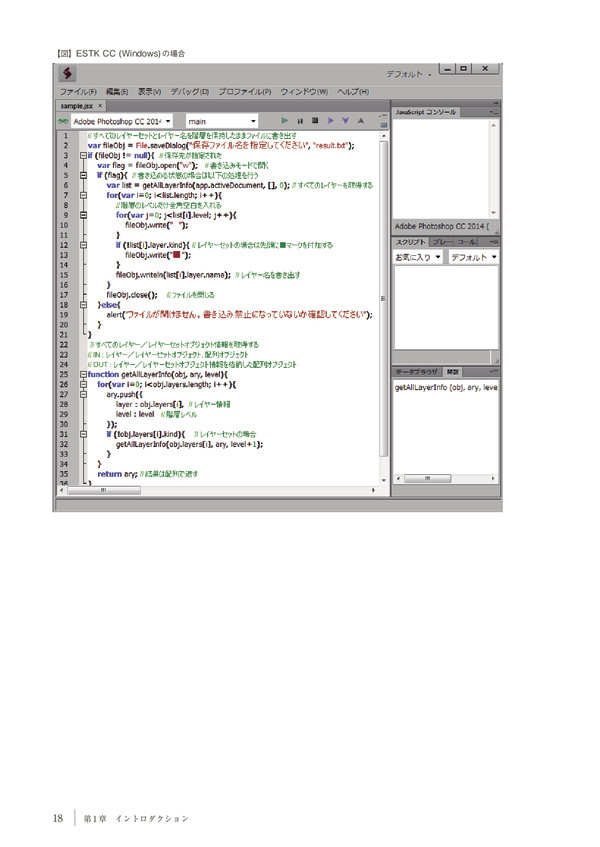Collapse the code fold at line 7
Image resolution: width=600 pixels, height=847 pixels.
coord(83,195)
